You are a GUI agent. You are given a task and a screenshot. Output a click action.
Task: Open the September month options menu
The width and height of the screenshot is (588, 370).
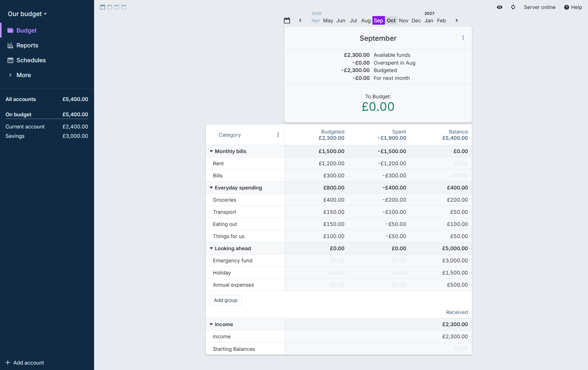click(463, 38)
